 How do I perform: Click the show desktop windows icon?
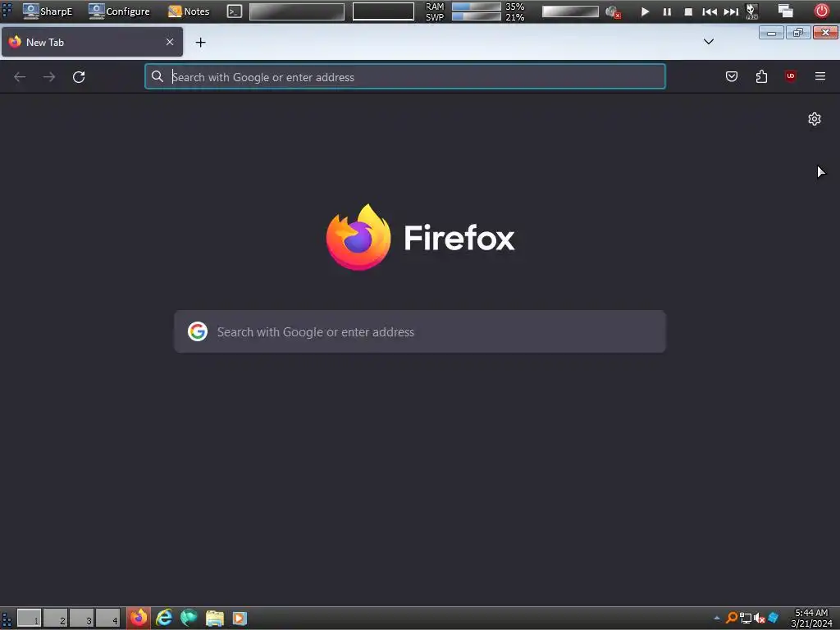tap(785, 11)
